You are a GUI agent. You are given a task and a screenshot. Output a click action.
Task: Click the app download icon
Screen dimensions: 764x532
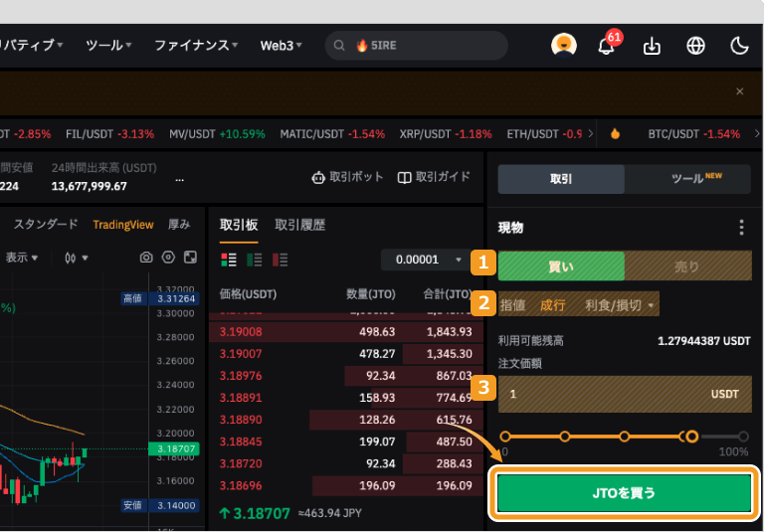[652, 46]
